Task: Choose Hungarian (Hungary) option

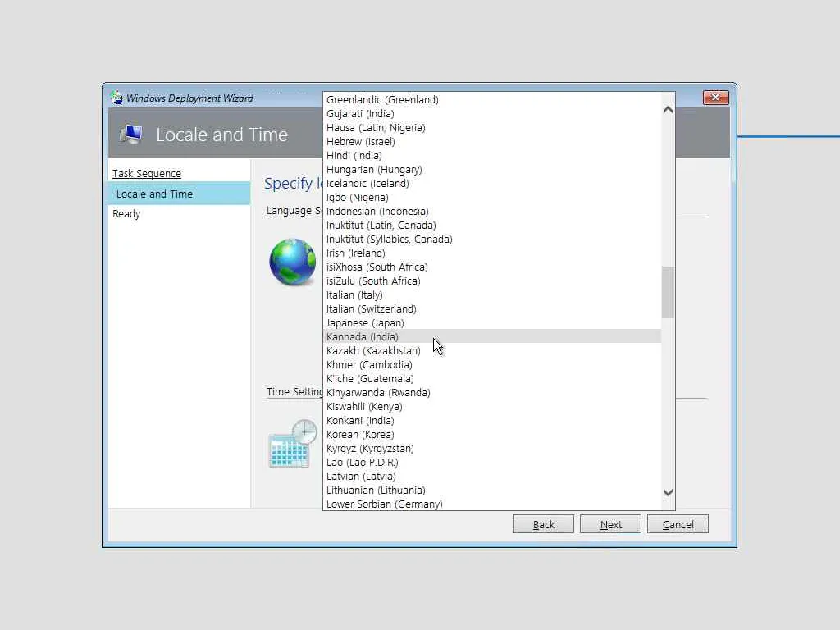Action: [x=492, y=169]
